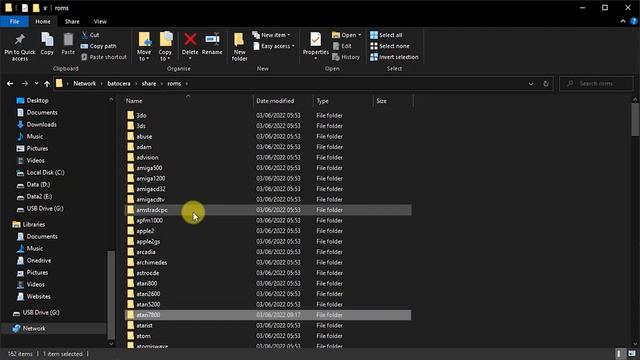Open the address bar history dropdown
Image resolution: width=640 pixels, height=360 pixels.
(531, 84)
